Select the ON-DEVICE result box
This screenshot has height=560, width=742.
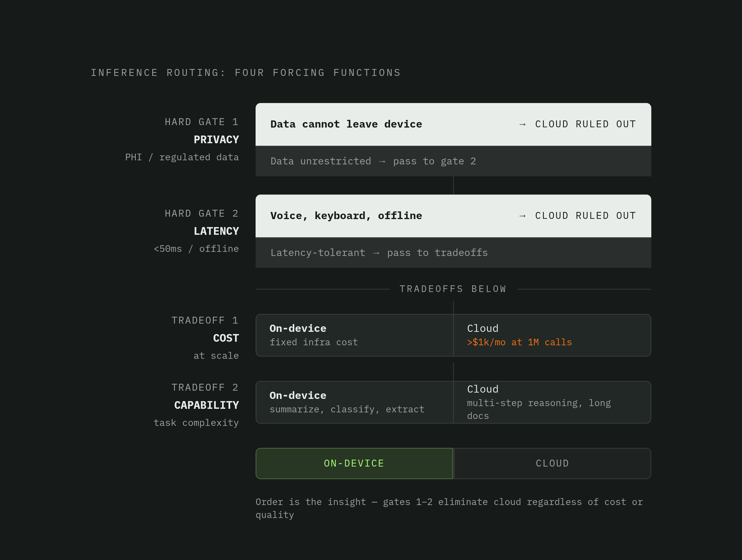click(x=354, y=463)
